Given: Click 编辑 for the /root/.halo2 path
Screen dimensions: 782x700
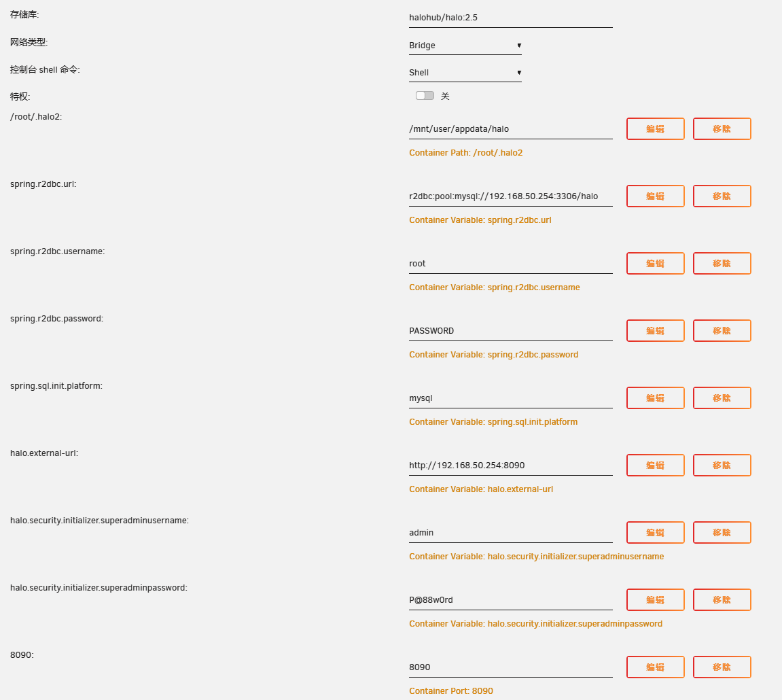Looking at the screenshot, I should click(655, 129).
